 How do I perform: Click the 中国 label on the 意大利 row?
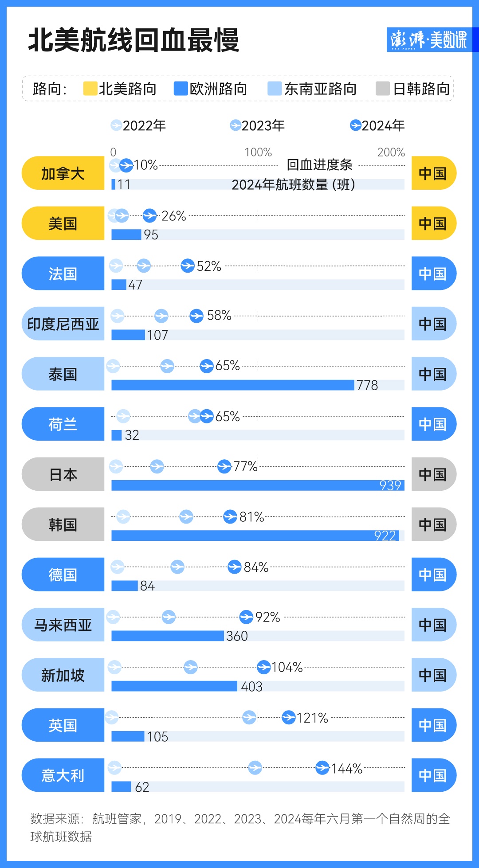[x=433, y=775]
